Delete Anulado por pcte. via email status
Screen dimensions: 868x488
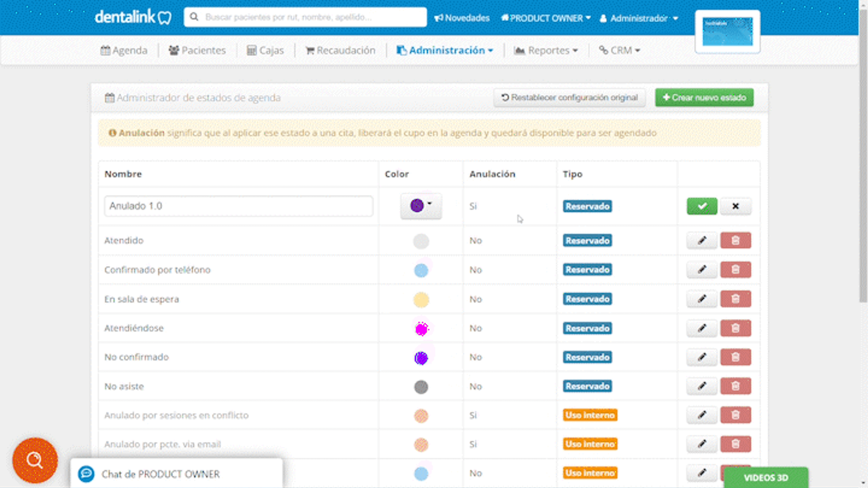[x=736, y=444]
